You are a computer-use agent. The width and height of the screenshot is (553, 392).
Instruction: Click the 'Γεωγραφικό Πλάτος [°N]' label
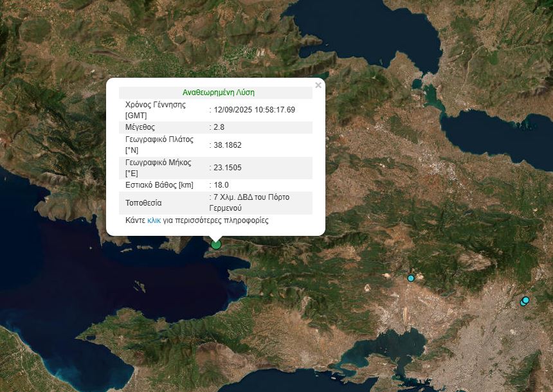click(159, 145)
